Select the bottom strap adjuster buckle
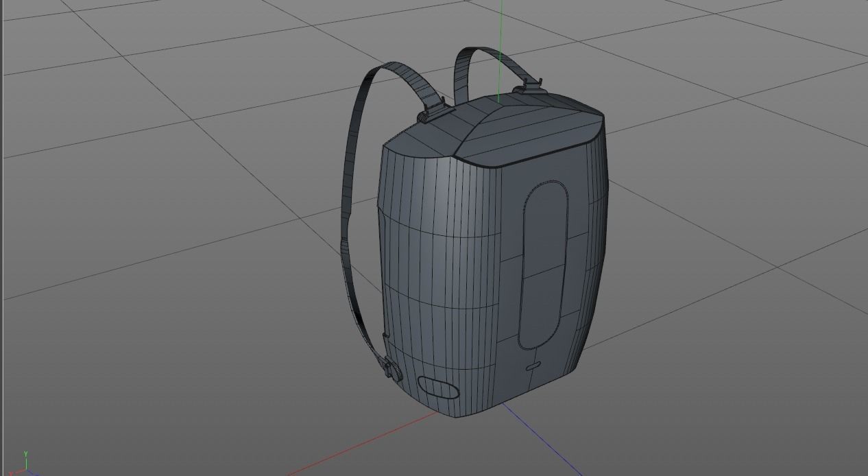 pos(394,369)
